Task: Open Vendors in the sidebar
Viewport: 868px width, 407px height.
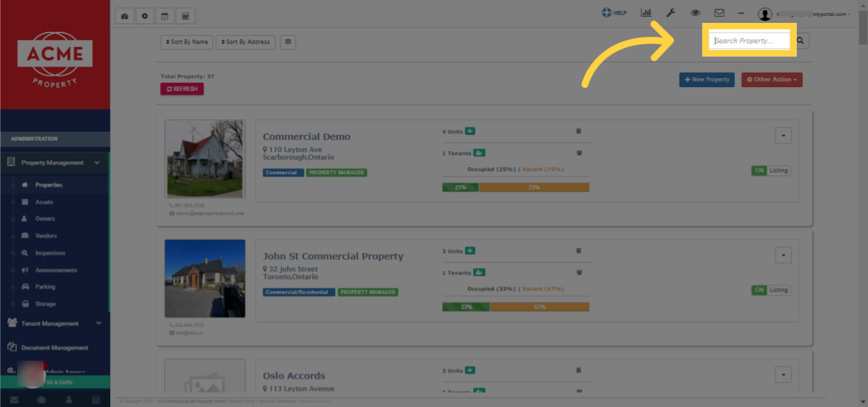Action: pos(46,236)
